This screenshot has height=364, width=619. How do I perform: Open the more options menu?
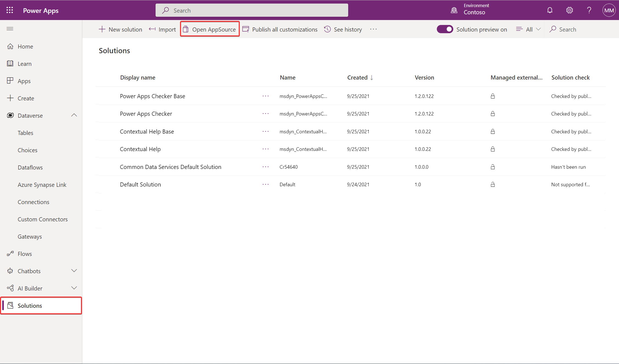point(373,29)
